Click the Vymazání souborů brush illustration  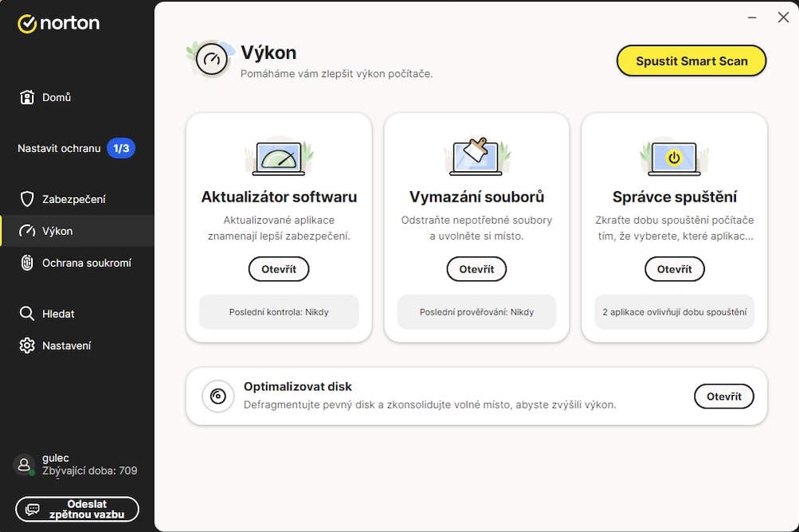point(476,156)
